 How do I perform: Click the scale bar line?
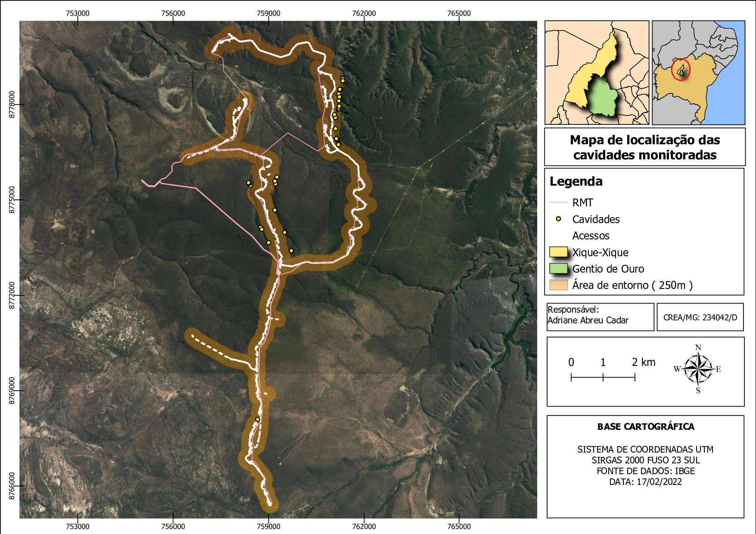tap(603, 378)
